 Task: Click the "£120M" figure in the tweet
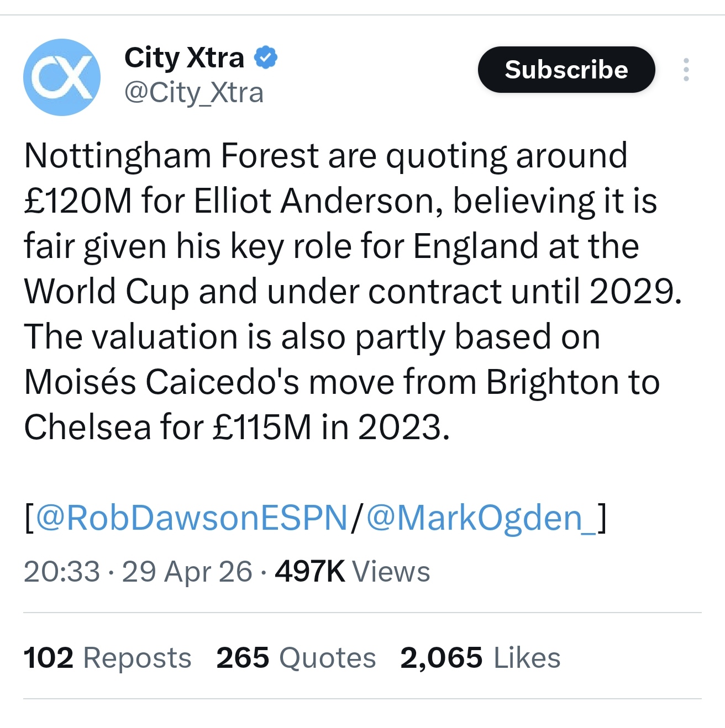point(77,201)
